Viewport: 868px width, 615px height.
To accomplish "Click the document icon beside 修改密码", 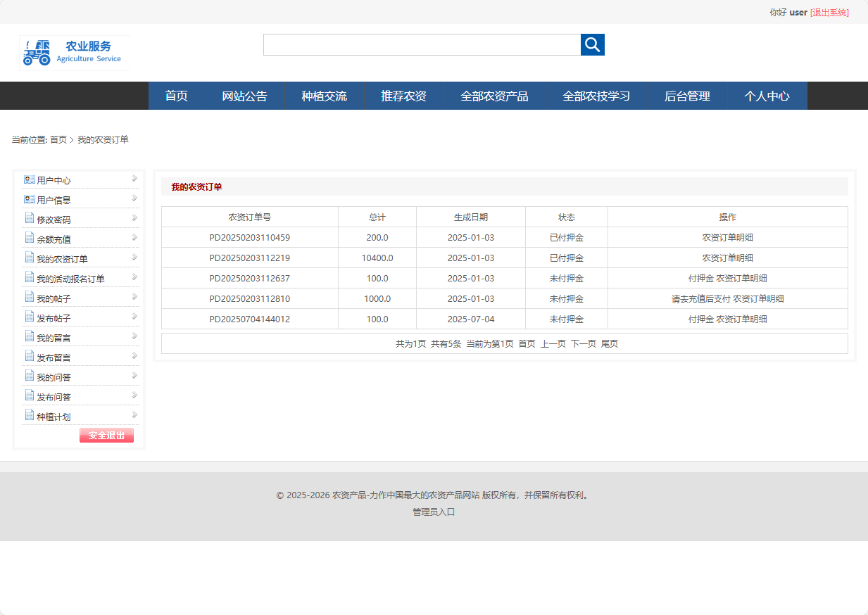I will 28,218.
